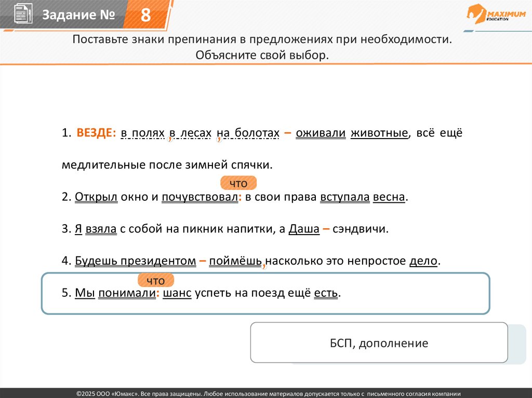
Task: Click 'Будешь президентом' in sentence 4
Action: [x=136, y=260]
